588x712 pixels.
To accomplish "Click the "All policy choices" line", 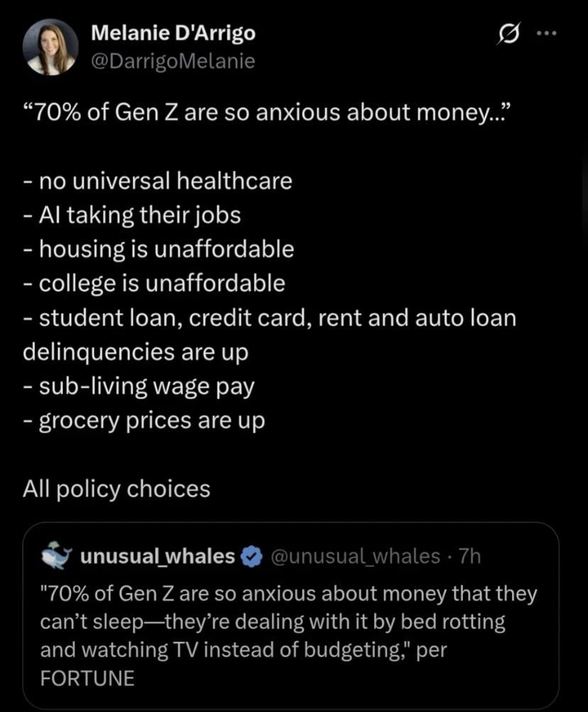I will click(116, 489).
